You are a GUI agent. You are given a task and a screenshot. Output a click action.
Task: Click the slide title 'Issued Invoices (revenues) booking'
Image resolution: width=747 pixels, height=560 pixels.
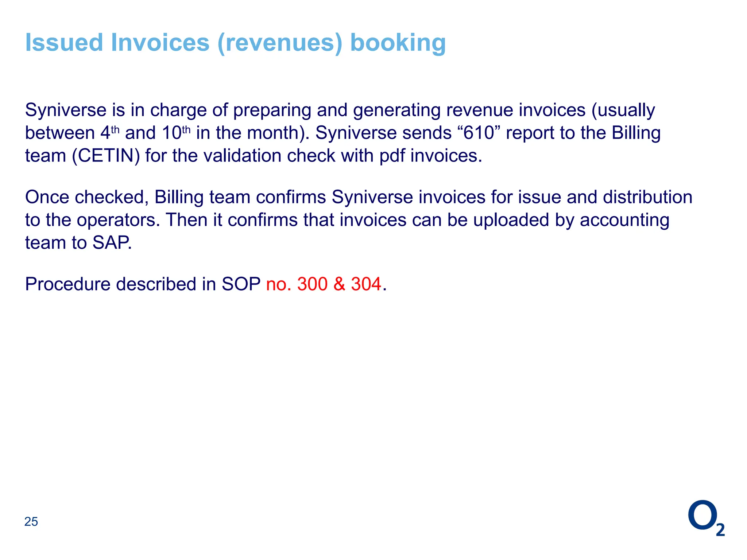coord(236,43)
